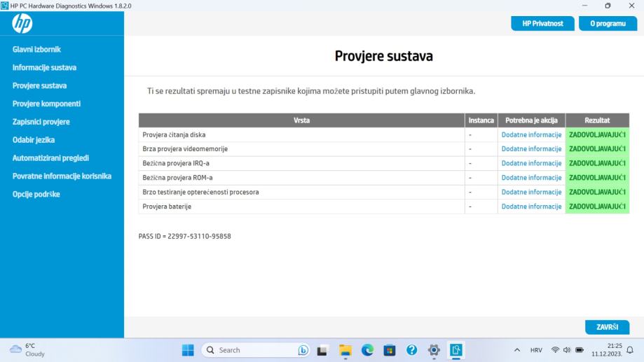Open the blue question mark help app
Viewport: 644px width, 362px height.
pyautogui.click(x=411, y=350)
